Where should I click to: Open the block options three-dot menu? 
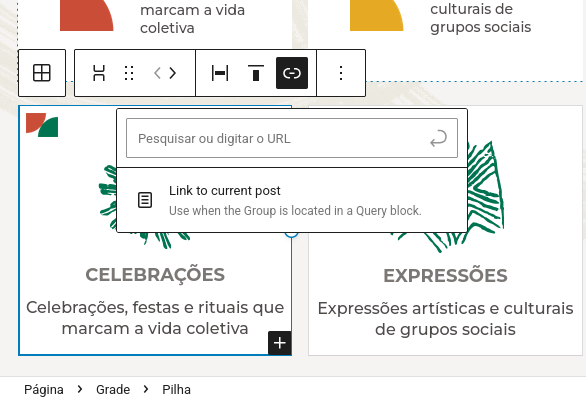click(x=341, y=73)
